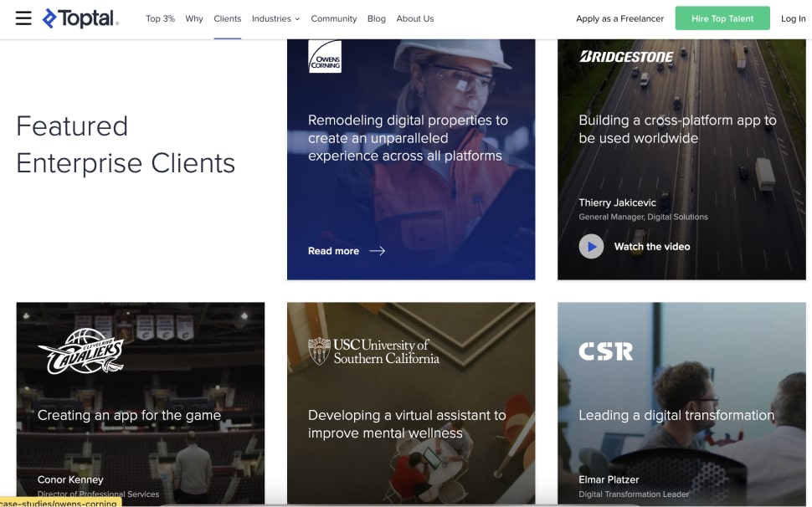Open the Cavaliers 'Creating an app for the game' text
The width and height of the screenshot is (812, 507).
tap(129, 416)
